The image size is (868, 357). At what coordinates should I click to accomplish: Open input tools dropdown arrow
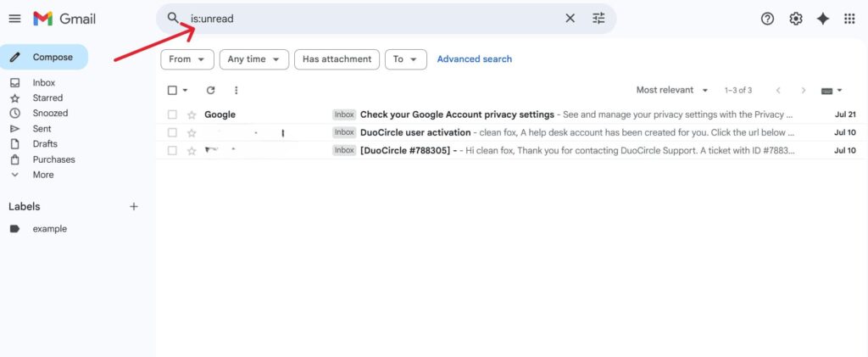(x=840, y=90)
